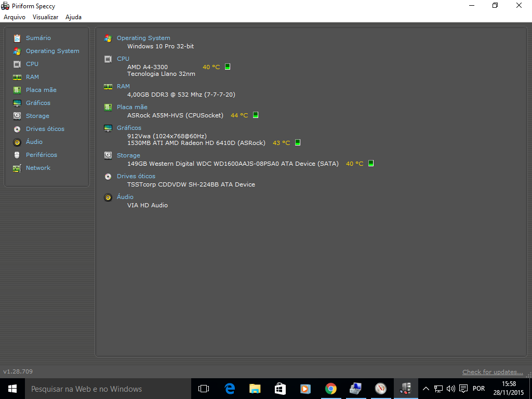Click Radeon GPU 43 °C temperature indicator
532x399 pixels.
(298, 142)
